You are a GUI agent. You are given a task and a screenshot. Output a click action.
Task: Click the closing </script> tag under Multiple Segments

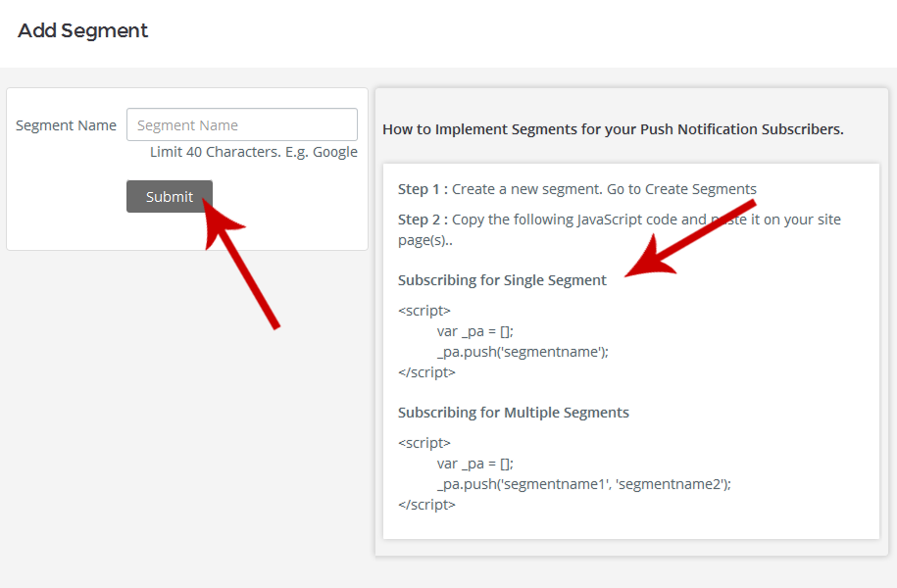tap(426, 505)
